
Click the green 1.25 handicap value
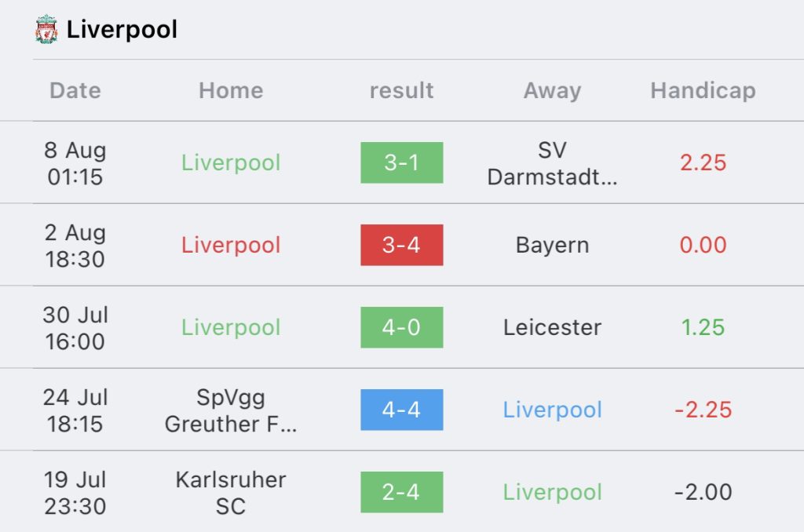point(703,327)
